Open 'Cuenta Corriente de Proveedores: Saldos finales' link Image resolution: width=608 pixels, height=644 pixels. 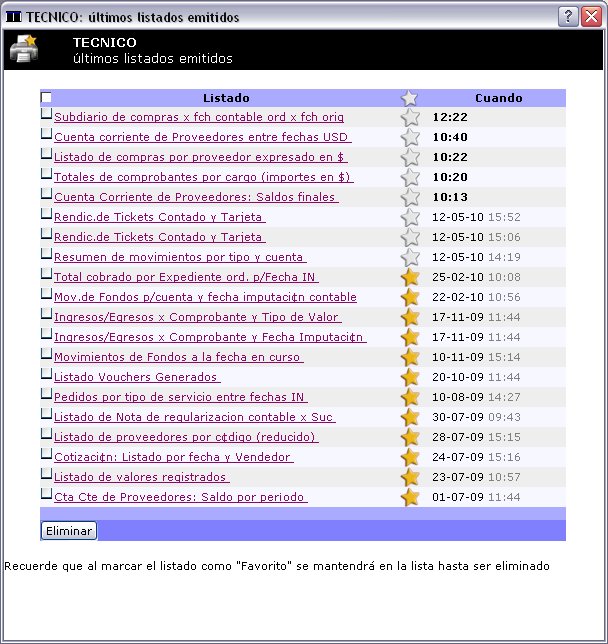point(196,197)
